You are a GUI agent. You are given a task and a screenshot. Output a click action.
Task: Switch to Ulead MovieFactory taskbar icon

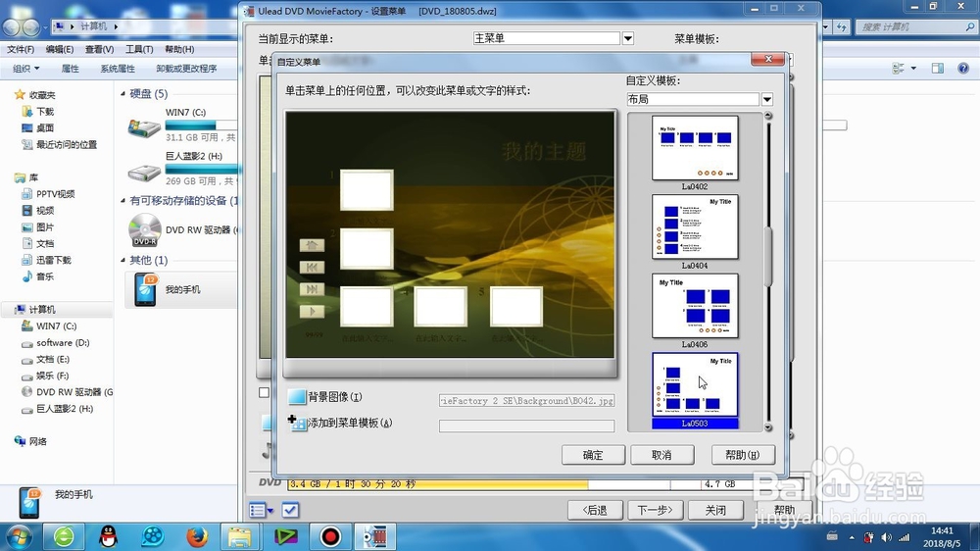[x=375, y=536]
